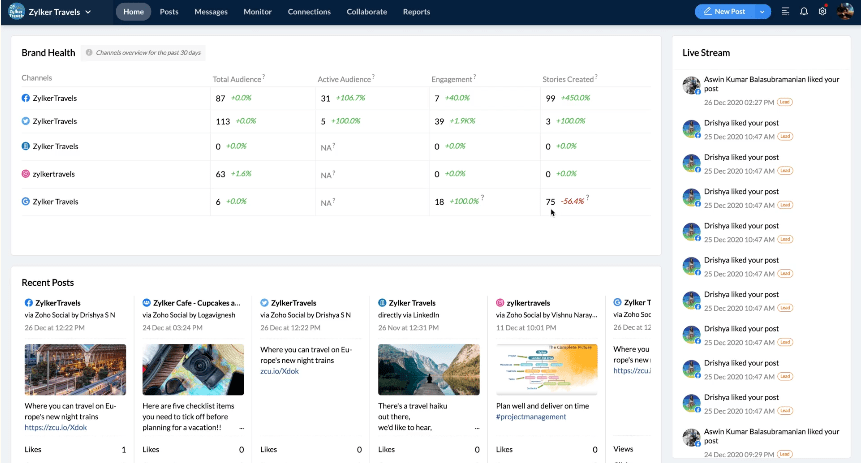
Task: Click the Brand Health info icon
Action: [x=89, y=53]
